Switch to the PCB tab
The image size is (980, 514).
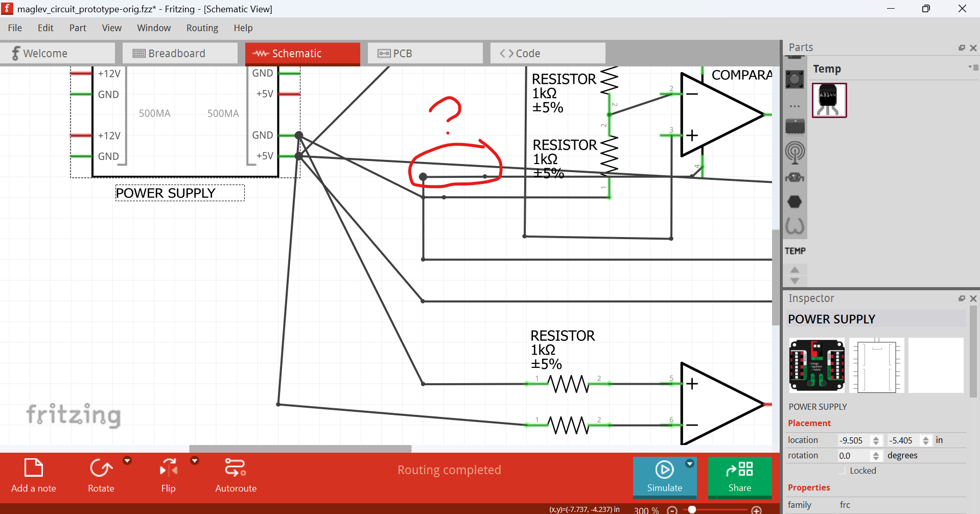(425, 53)
